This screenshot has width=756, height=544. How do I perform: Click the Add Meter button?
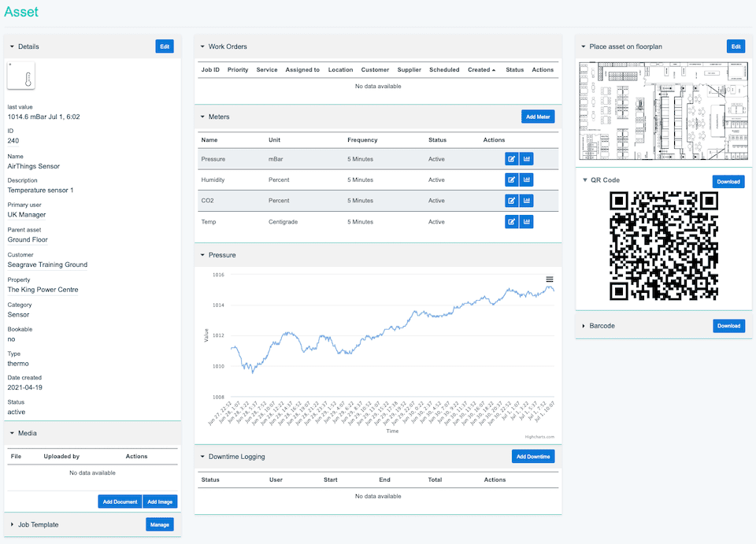pyautogui.click(x=538, y=117)
